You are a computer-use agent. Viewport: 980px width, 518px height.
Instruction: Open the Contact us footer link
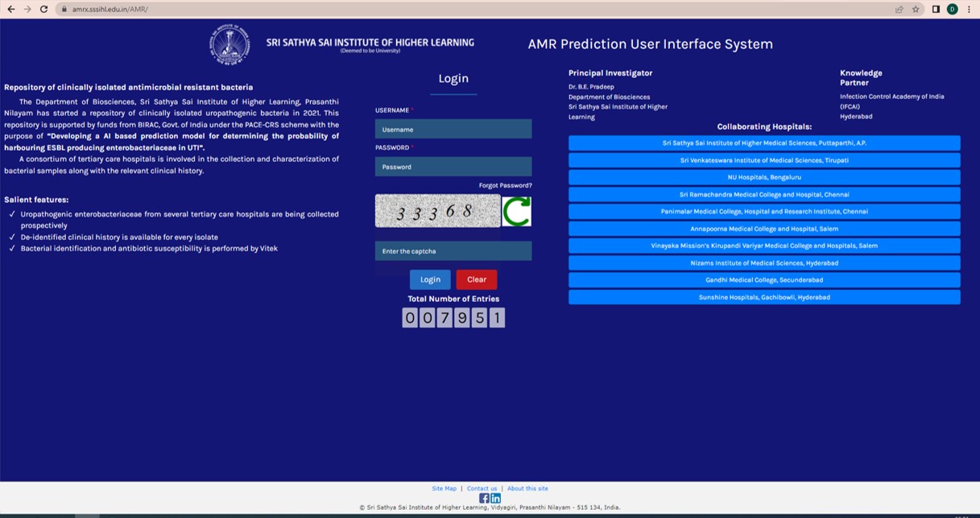tap(482, 488)
